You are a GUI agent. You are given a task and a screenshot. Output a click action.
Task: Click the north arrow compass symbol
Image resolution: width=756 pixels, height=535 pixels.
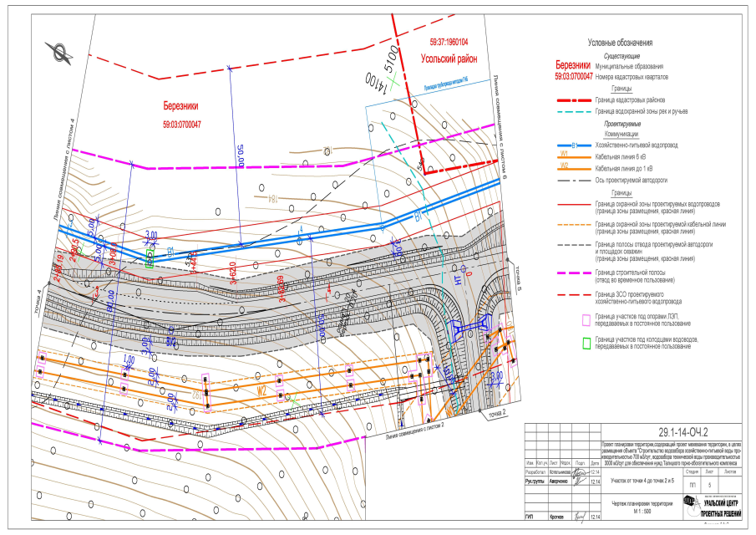pyautogui.click(x=60, y=53)
